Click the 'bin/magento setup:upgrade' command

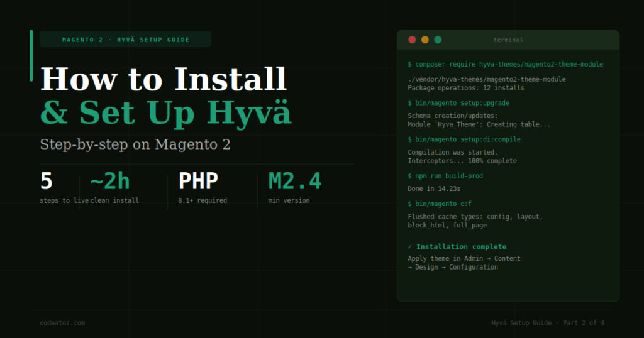coord(458,103)
